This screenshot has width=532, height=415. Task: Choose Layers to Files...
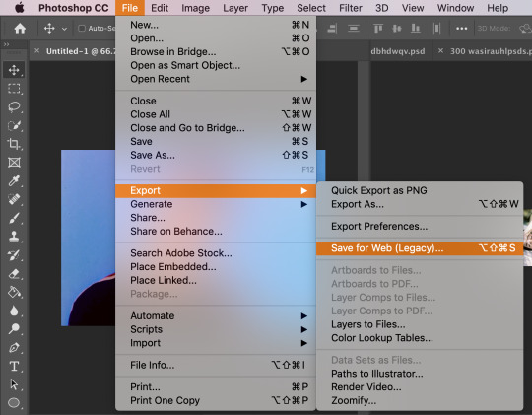(x=420, y=324)
